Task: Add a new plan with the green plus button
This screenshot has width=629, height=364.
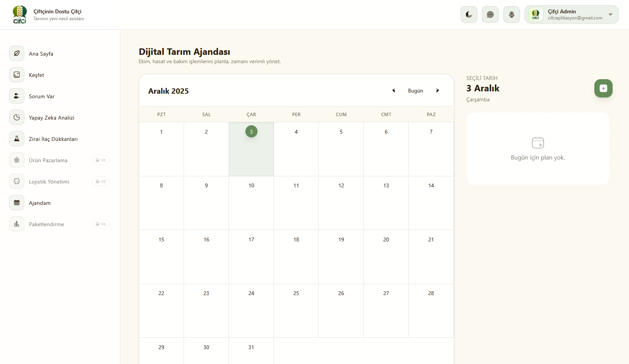Action: [x=603, y=88]
